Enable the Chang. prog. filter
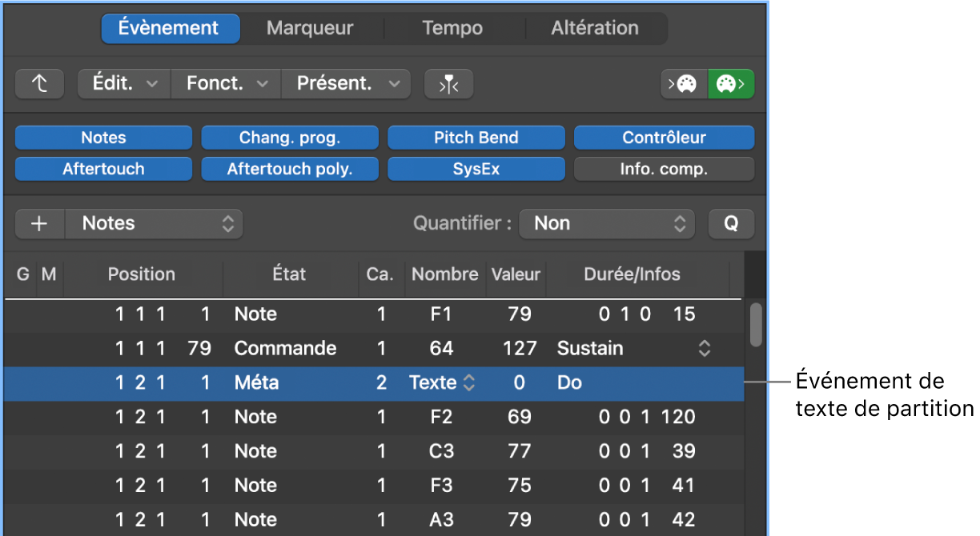Screen dimensions: 980x536 tap(289, 137)
